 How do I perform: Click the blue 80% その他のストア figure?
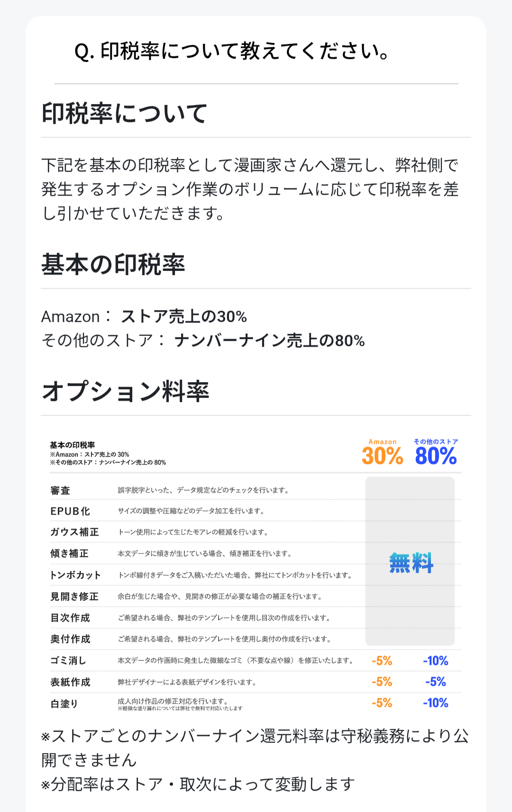tap(436, 456)
